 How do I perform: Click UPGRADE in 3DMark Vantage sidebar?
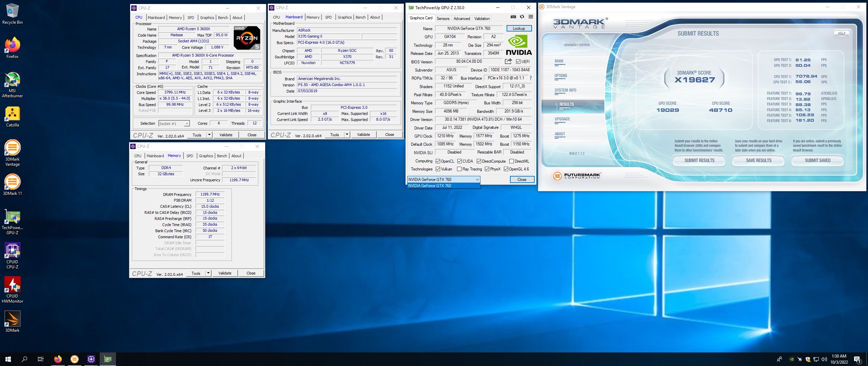[562, 119]
